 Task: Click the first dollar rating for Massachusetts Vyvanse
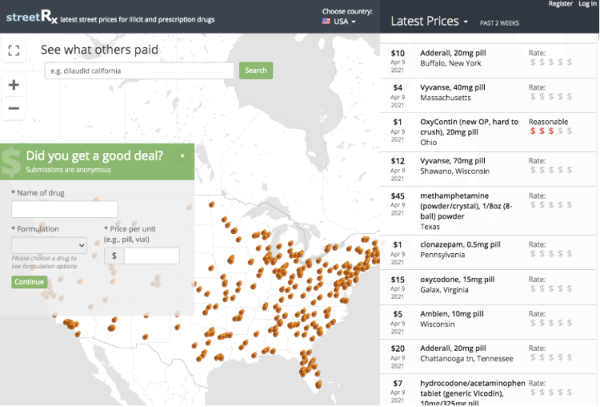(x=532, y=98)
